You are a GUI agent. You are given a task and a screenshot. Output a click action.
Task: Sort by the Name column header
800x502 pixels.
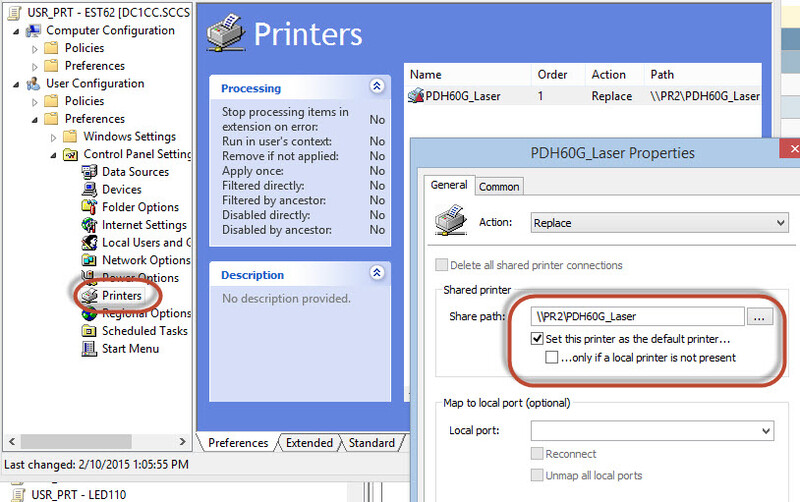468,75
